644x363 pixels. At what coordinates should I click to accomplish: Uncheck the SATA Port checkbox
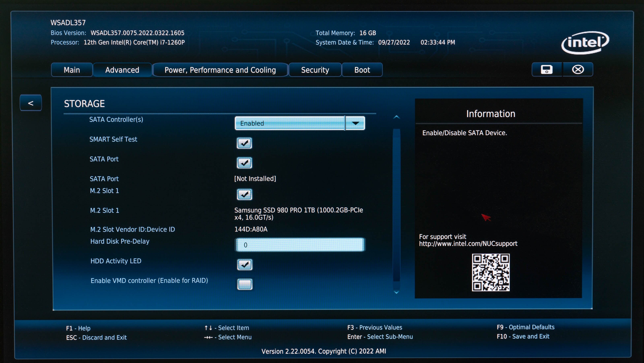[244, 163]
